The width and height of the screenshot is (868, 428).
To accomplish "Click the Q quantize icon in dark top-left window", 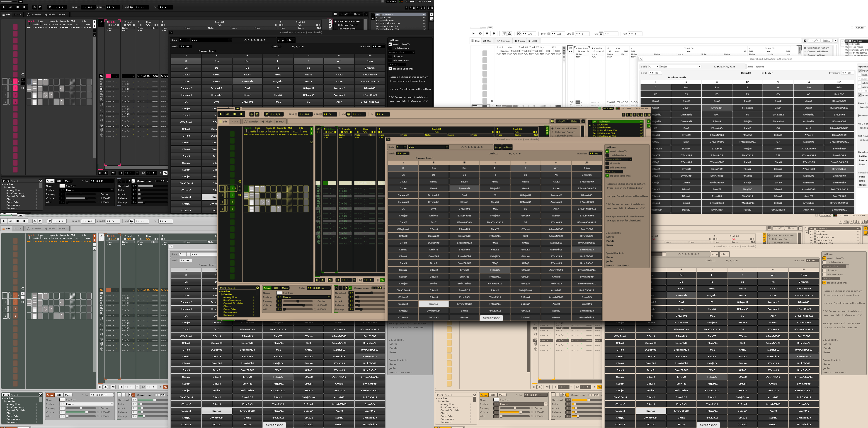I will click(121, 173).
